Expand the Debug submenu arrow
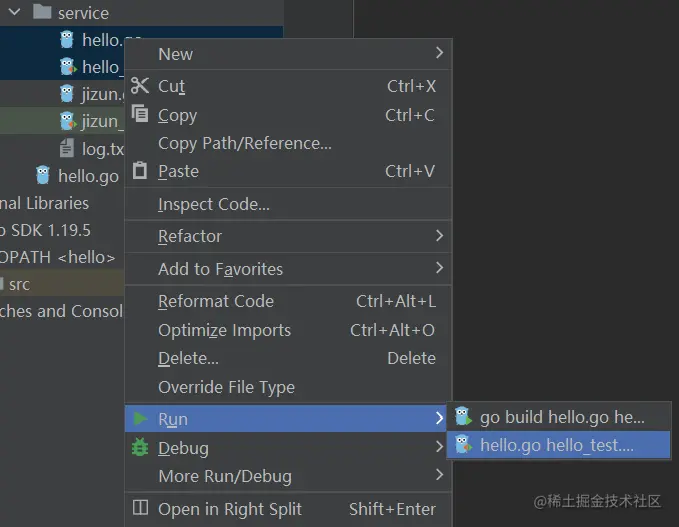Image resolution: width=679 pixels, height=527 pixels. [440, 446]
